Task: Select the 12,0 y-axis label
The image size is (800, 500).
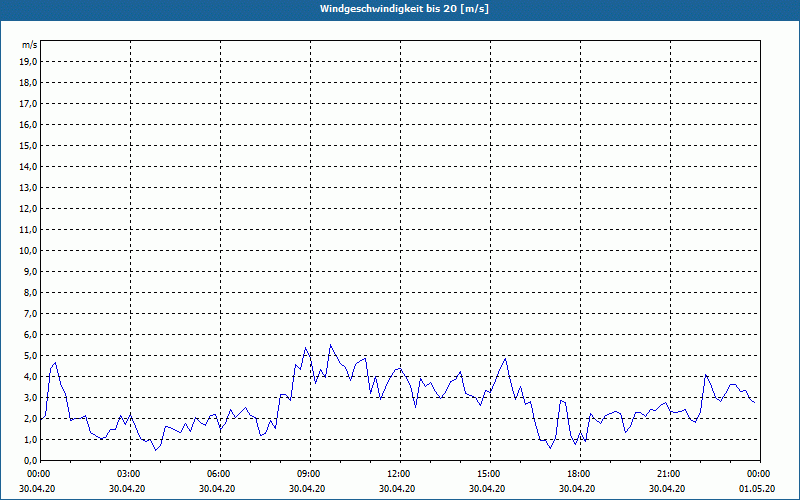Action: coord(29,208)
